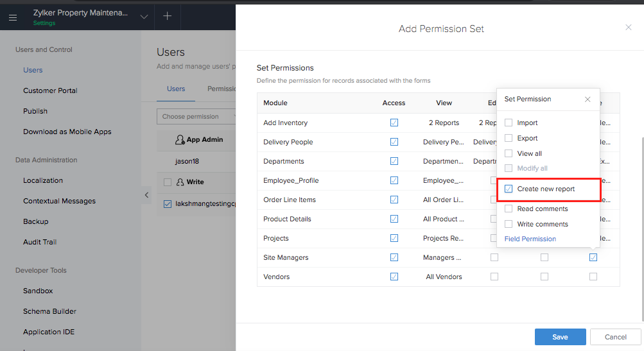Open the 2 Reports view for Add Inventory
Viewport: 644px width, 351px height.
click(444, 123)
